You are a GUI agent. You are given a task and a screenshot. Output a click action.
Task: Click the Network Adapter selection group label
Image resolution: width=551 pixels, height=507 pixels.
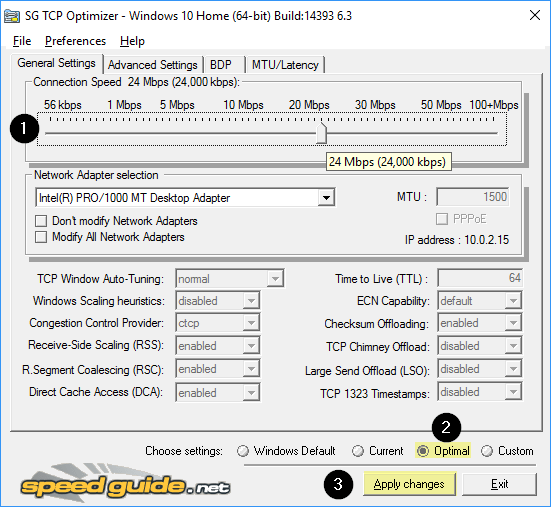tap(96, 175)
